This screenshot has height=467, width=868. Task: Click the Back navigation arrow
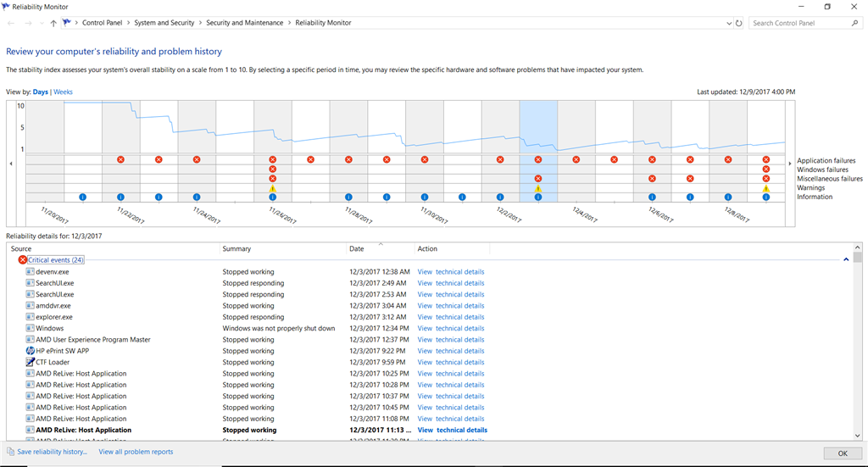point(11,23)
